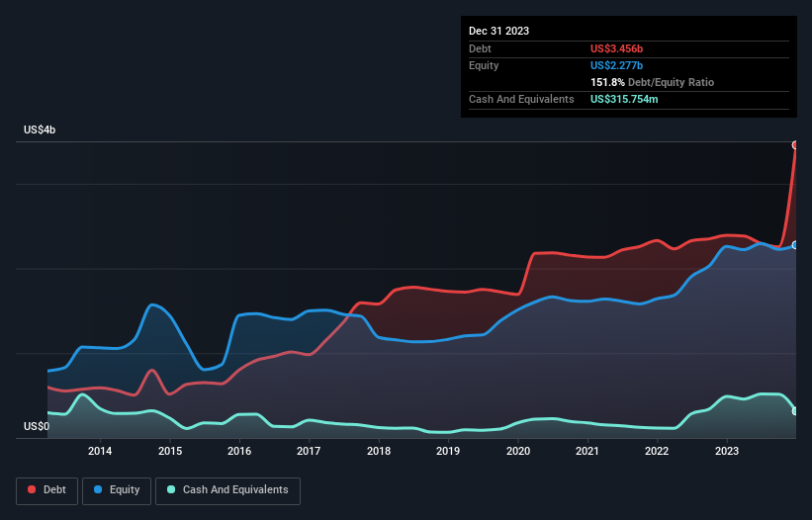Click the US$4b y-axis label
Screen dimensions: 812x520
pyautogui.click(x=40, y=130)
